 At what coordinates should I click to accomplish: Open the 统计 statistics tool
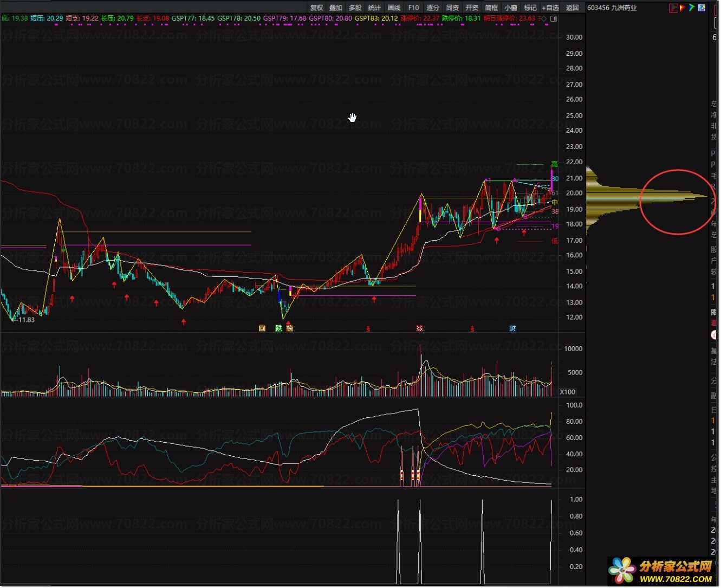tap(374, 8)
